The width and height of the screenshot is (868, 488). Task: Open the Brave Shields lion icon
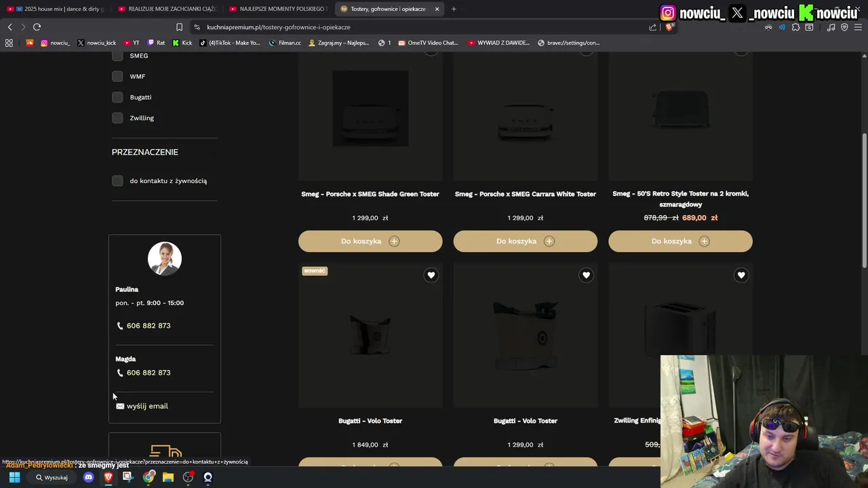tap(669, 27)
